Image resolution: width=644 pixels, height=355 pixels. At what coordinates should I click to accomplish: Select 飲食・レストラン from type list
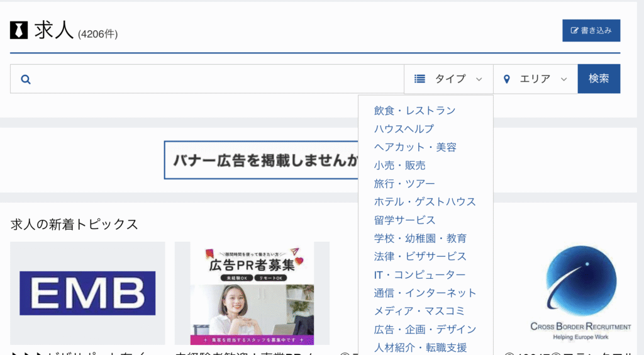[x=414, y=111]
